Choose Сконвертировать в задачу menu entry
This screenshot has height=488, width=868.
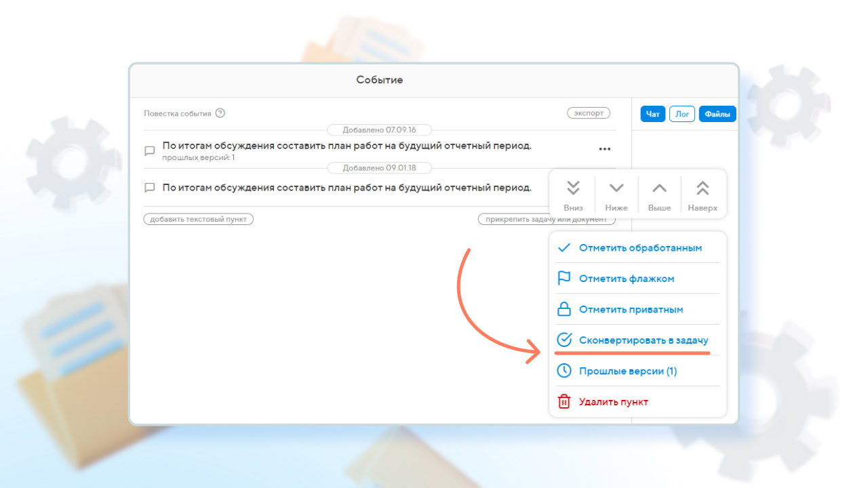tap(643, 340)
